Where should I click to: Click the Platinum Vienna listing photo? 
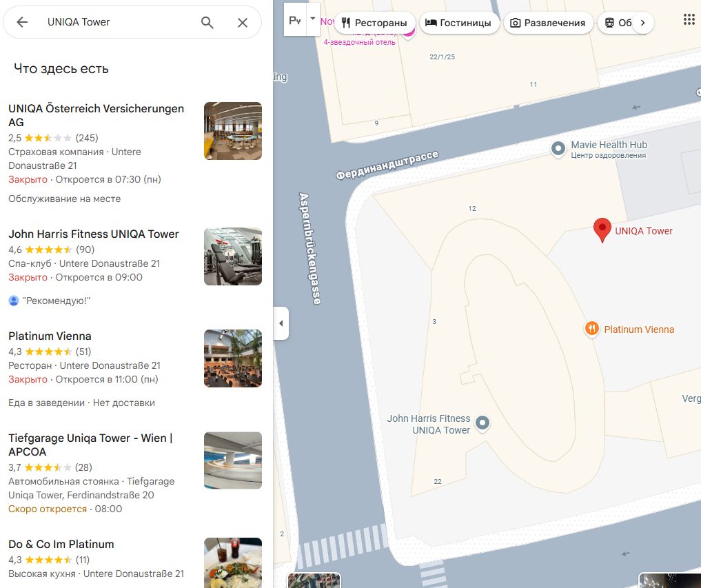232,358
